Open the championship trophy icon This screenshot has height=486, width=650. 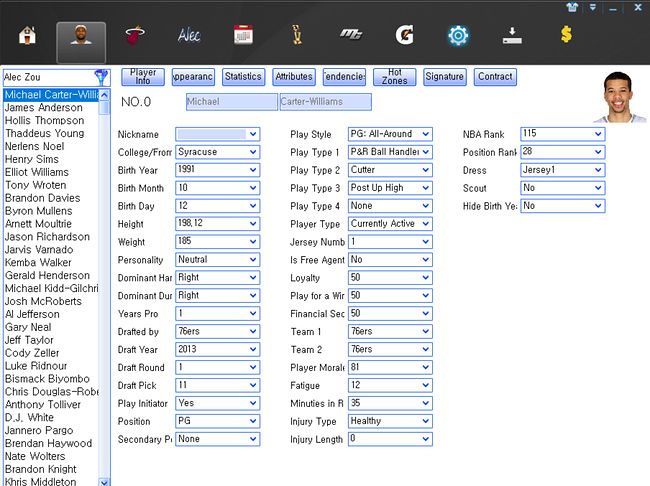point(297,37)
